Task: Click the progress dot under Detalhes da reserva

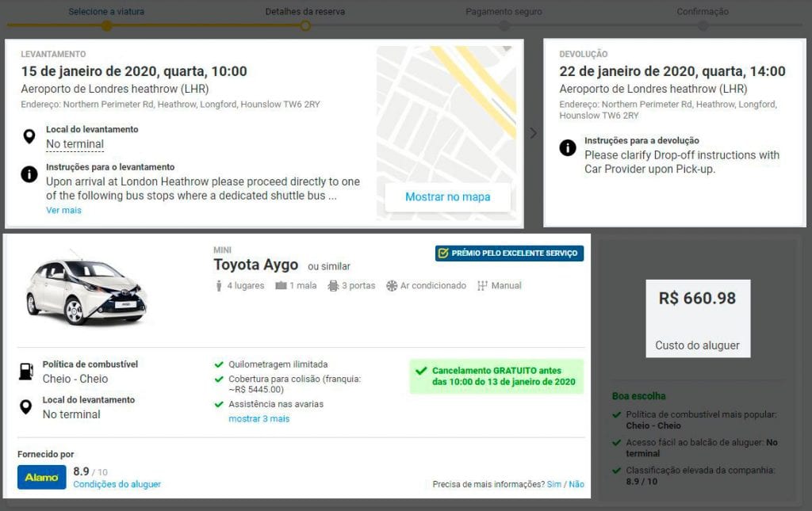Action: coord(305,25)
